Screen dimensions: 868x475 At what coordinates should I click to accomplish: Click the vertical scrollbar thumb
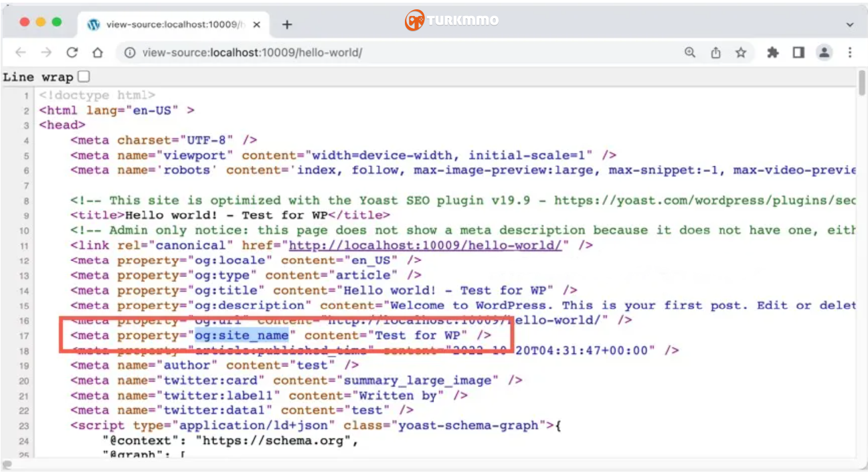tap(862, 84)
